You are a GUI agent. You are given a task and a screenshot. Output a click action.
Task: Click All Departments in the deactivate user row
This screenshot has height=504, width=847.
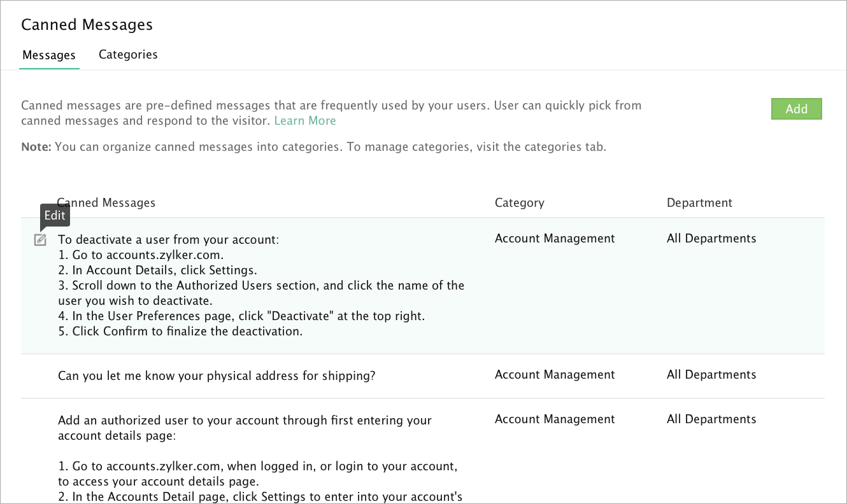[711, 239]
